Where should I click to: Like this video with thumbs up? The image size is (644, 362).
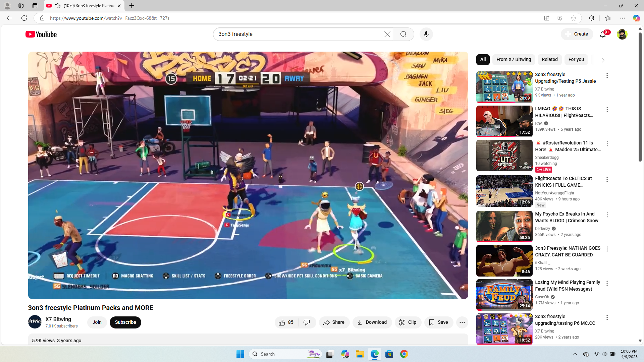[x=286, y=322]
